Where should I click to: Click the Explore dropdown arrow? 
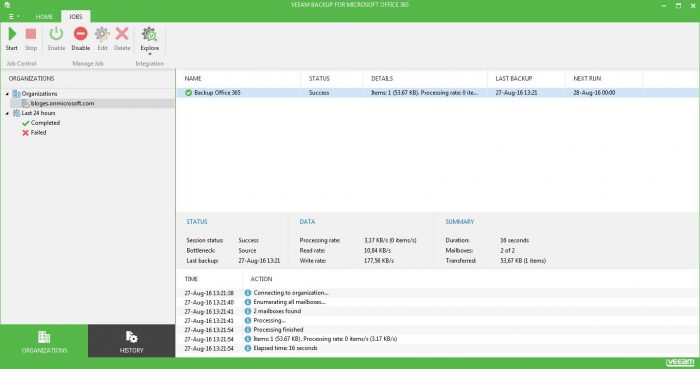pos(150,54)
